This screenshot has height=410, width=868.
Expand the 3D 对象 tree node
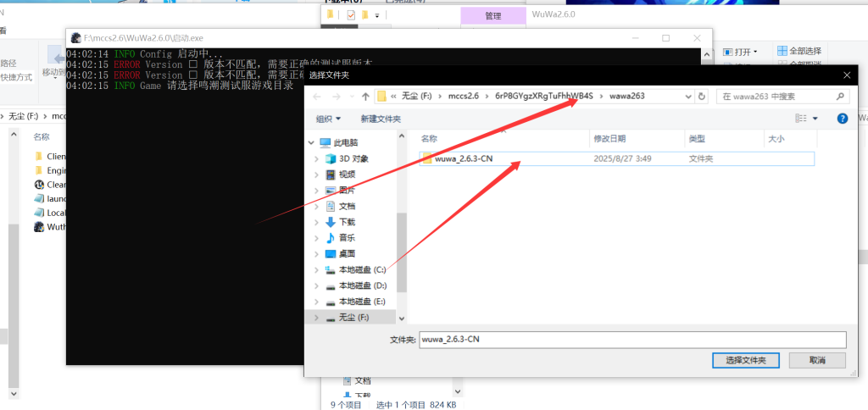click(x=316, y=158)
